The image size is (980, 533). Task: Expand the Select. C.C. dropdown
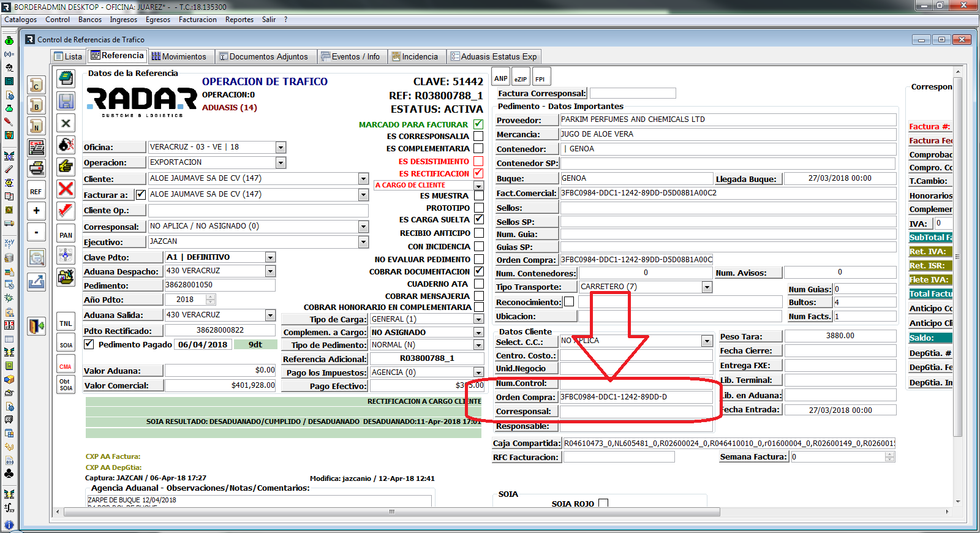pyautogui.click(x=707, y=341)
